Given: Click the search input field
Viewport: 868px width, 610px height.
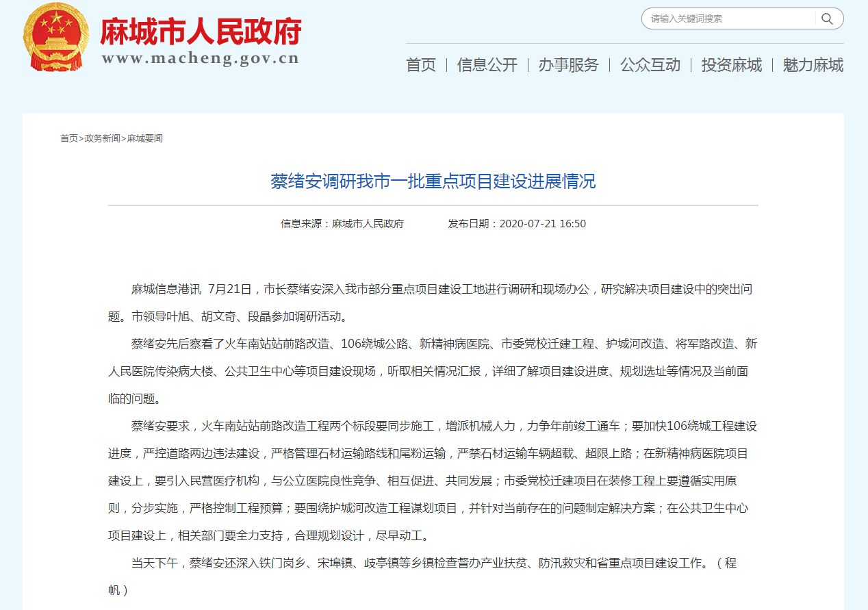Looking at the screenshot, I should tap(726, 18).
